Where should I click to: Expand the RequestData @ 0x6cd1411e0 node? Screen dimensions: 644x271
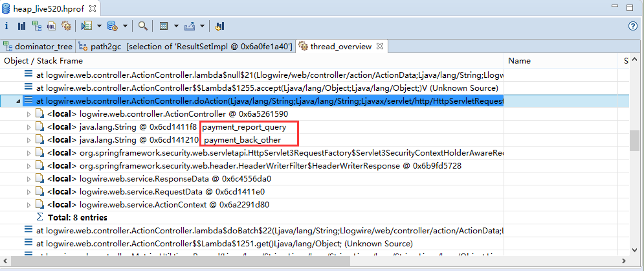[28, 192]
